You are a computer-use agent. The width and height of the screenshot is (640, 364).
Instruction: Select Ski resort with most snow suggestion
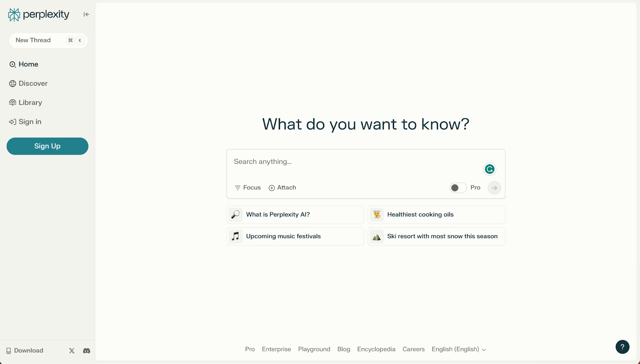pyautogui.click(x=436, y=237)
